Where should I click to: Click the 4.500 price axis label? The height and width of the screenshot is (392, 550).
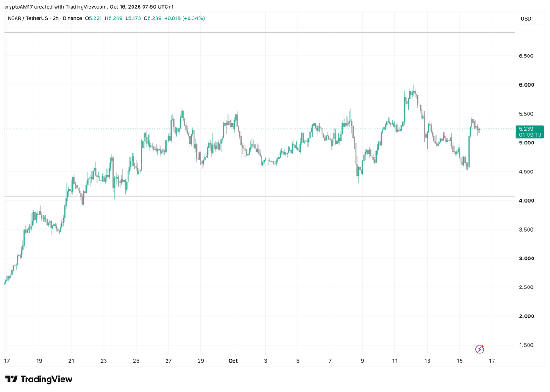[x=526, y=172]
